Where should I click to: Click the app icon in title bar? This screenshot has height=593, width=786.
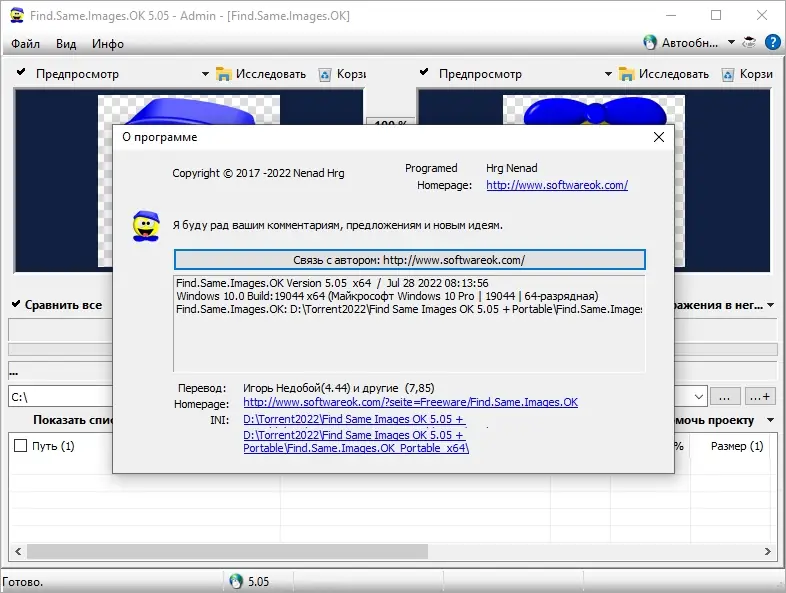coord(17,16)
